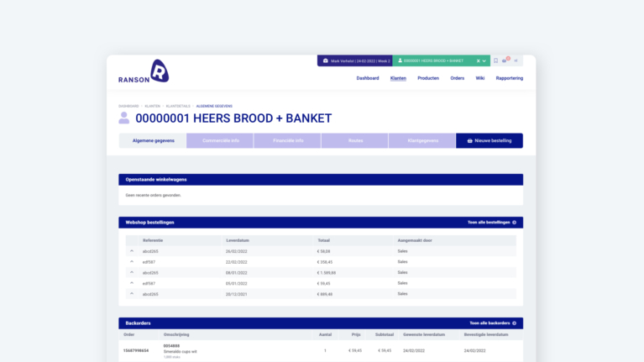Expand the edf587 order dated 22/02/2022
This screenshot has width=644, height=362.
pyautogui.click(x=132, y=262)
